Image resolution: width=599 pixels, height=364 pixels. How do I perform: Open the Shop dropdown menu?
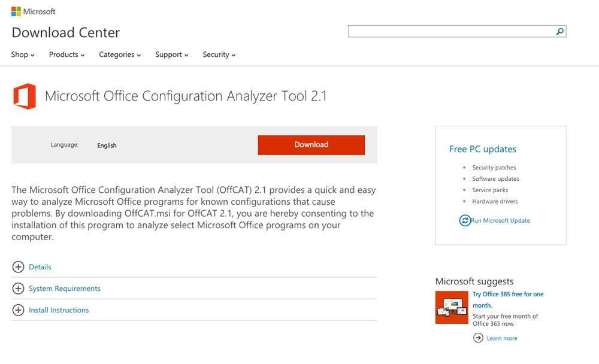(x=23, y=54)
